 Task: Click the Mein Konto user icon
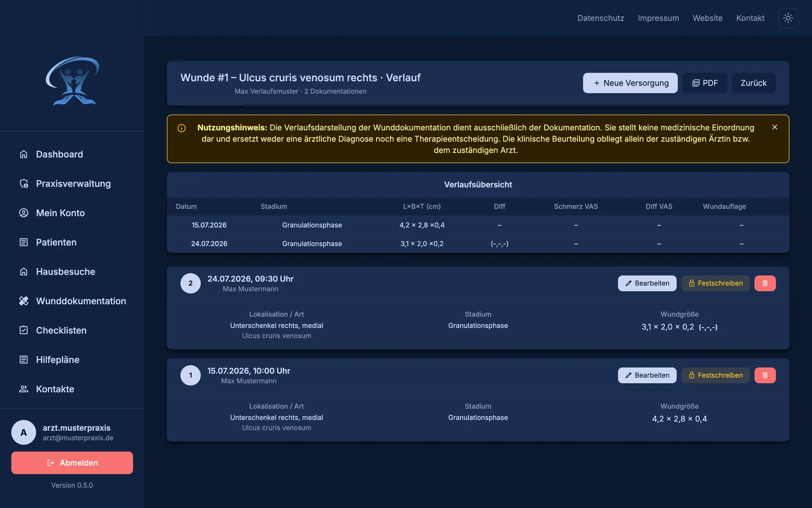[x=23, y=213]
